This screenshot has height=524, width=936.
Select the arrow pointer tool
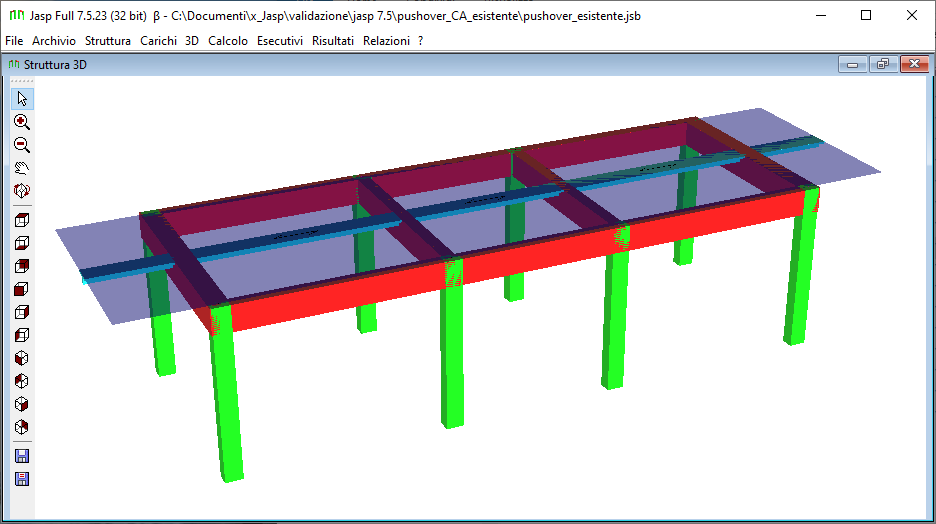coord(22,98)
